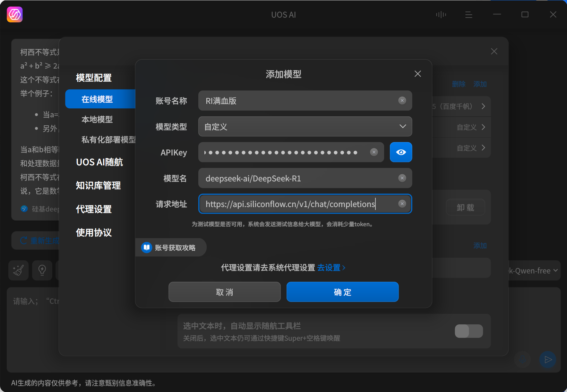
Task: Enable the auto-show toolbar switch
Action: click(x=469, y=331)
